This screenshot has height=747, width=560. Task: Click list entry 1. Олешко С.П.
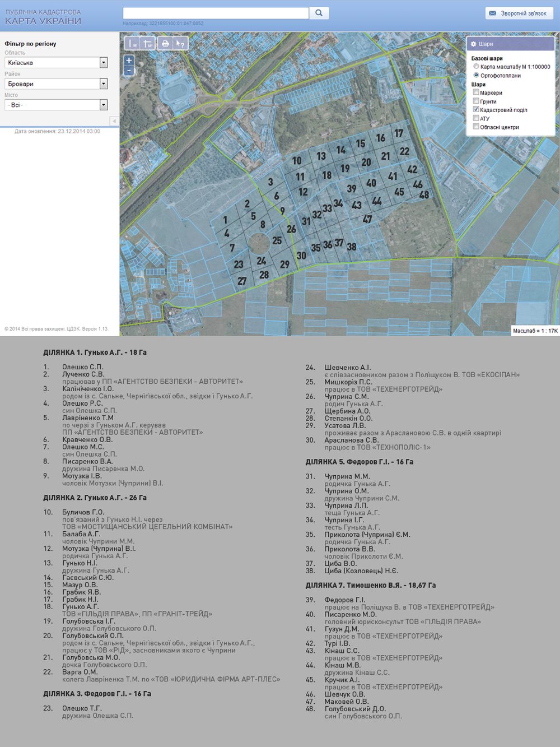[73, 367]
